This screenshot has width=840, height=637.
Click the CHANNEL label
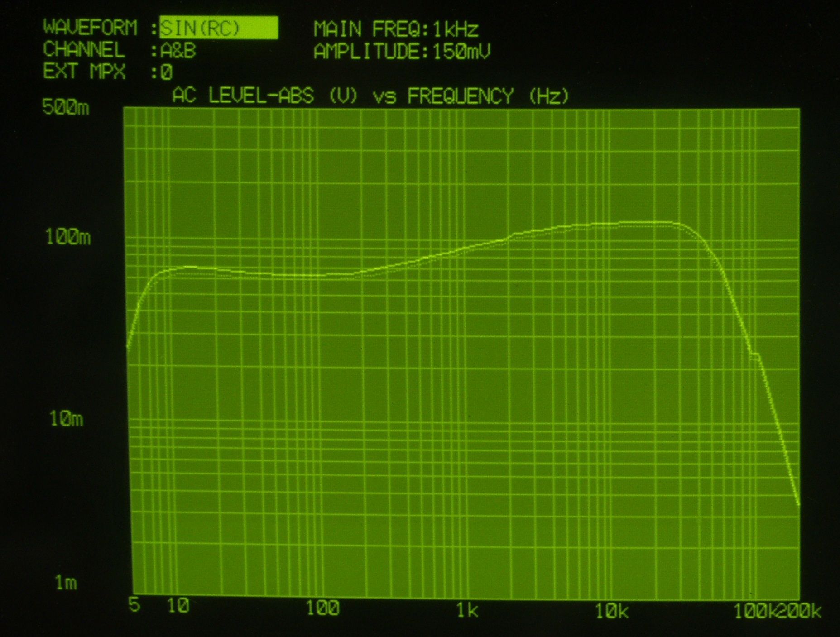point(84,49)
